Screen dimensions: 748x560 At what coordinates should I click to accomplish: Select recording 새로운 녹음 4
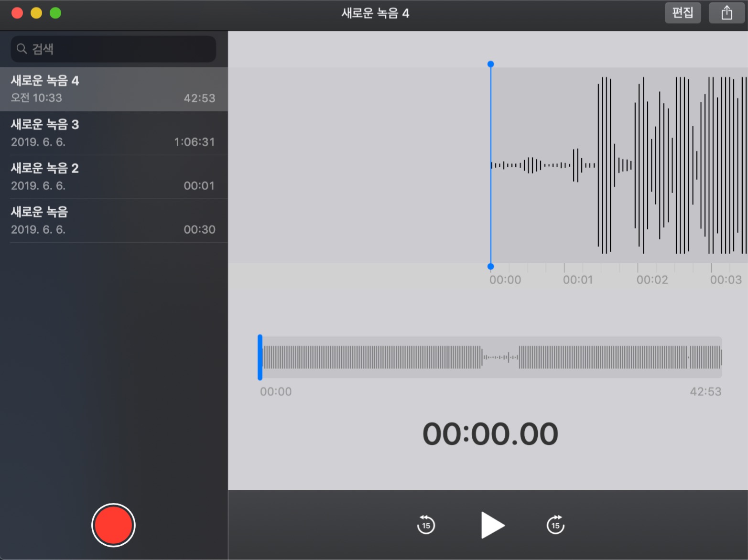[x=114, y=89]
